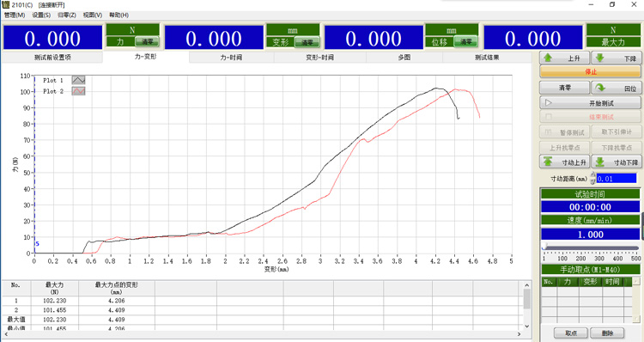Open the 测试结果 tab
Viewport: 644px width, 342px height.
pos(487,58)
